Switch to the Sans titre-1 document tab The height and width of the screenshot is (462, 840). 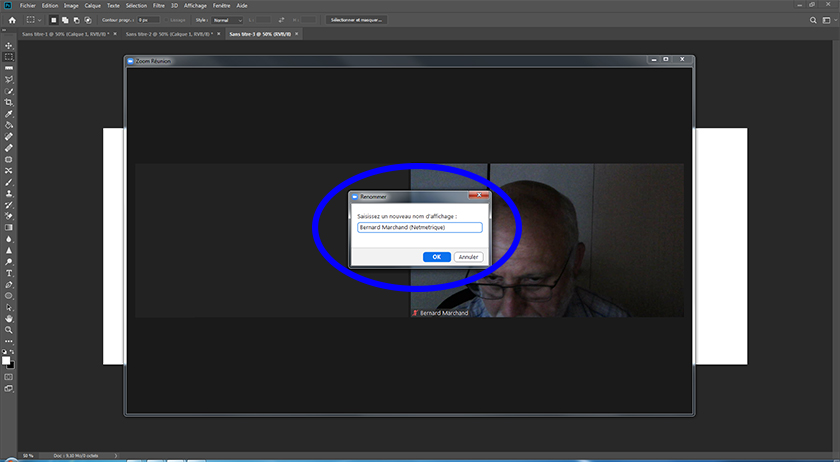(65, 34)
